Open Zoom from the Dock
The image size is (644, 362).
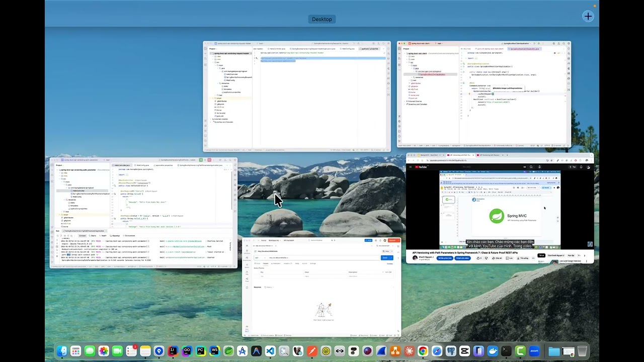click(x=534, y=351)
